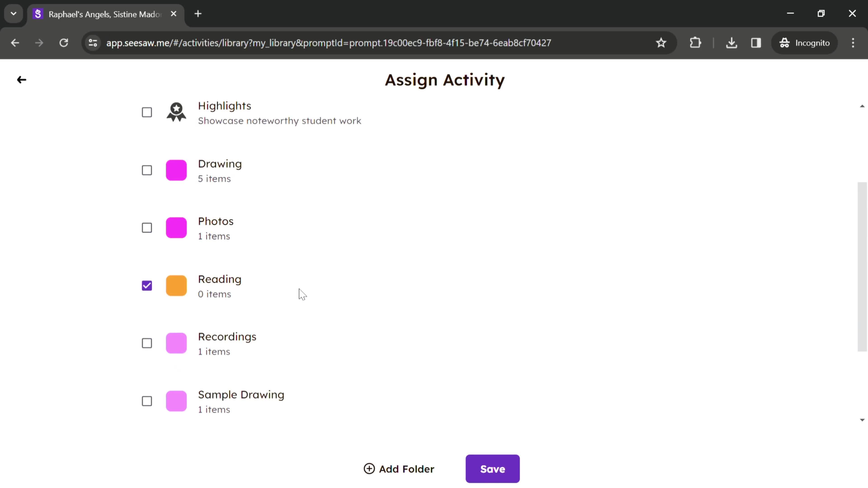Toggle the Drawing folder checkbox on

click(147, 170)
